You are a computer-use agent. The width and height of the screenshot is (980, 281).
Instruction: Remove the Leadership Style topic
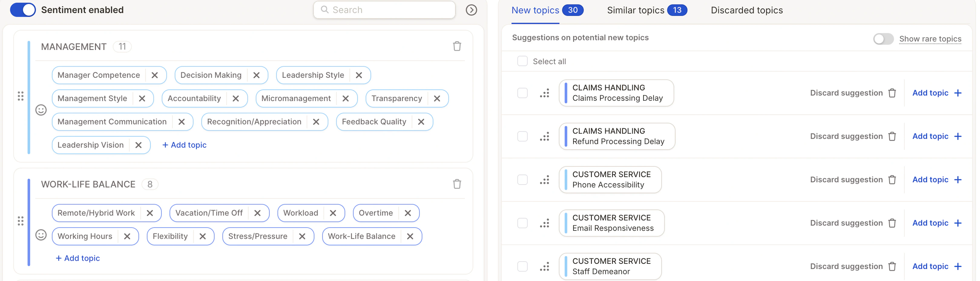click(x=359, y=75)
